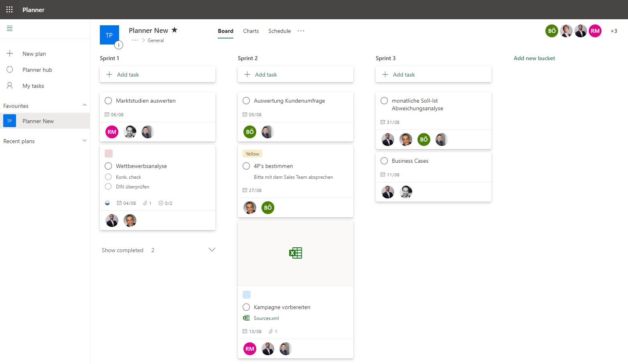Open the Schedule tab

(x=279, y=31)
